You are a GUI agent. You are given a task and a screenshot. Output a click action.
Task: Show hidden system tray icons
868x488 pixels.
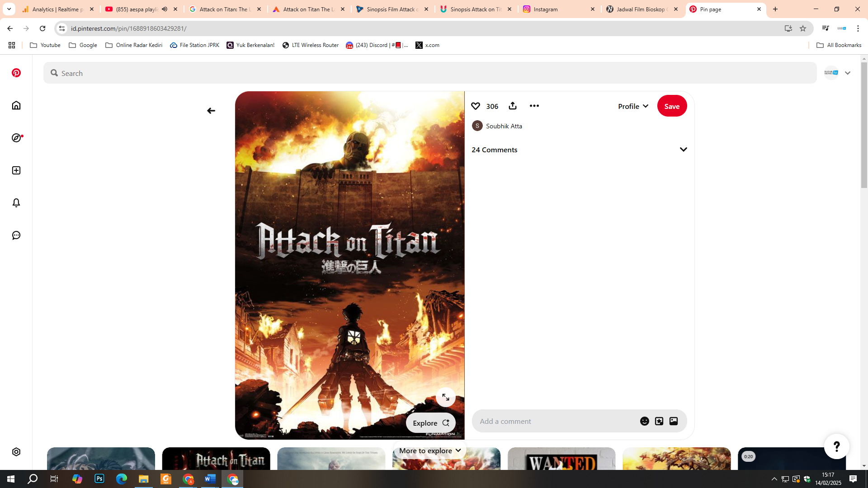[x=774, y=479]
